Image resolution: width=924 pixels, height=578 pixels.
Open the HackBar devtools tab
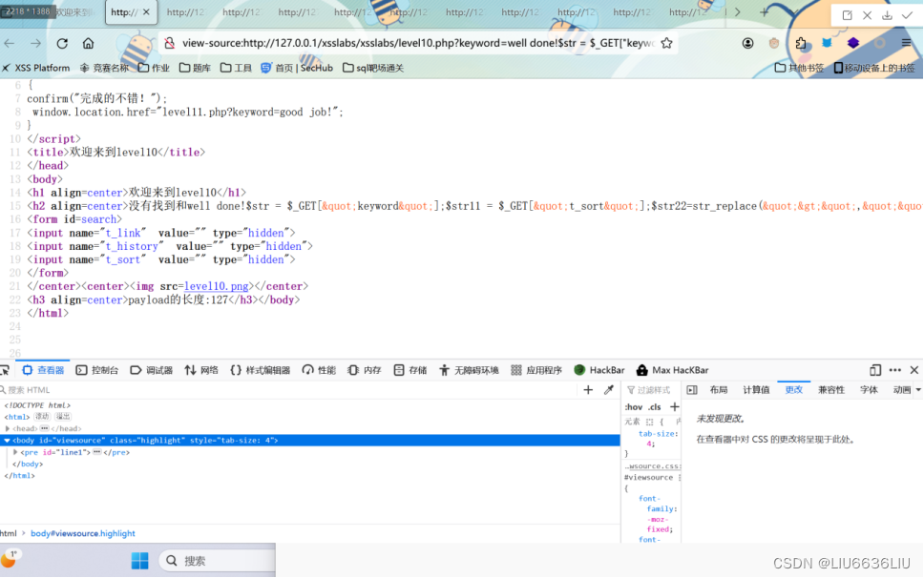598,370
